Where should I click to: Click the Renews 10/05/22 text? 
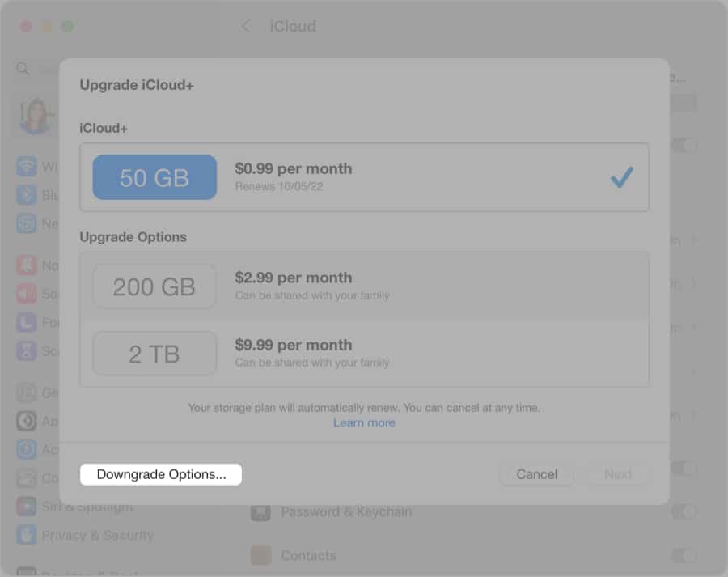point(279,186)
